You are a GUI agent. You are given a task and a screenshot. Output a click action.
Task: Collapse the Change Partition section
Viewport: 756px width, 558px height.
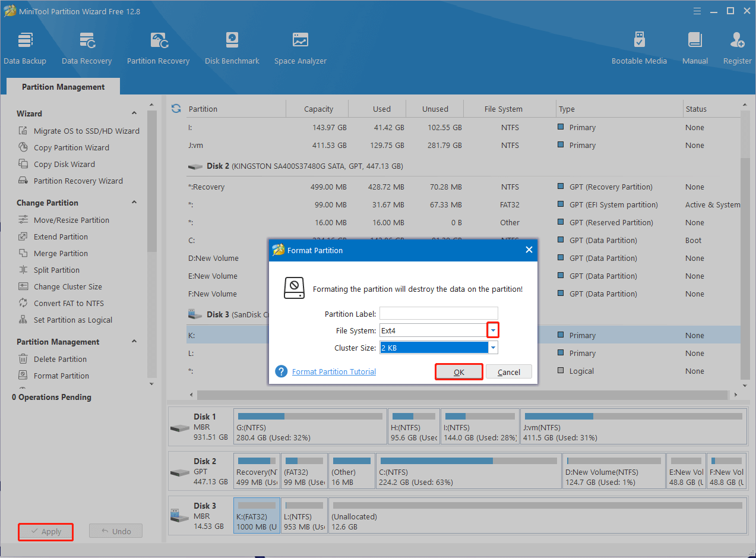tap(134, 203)
